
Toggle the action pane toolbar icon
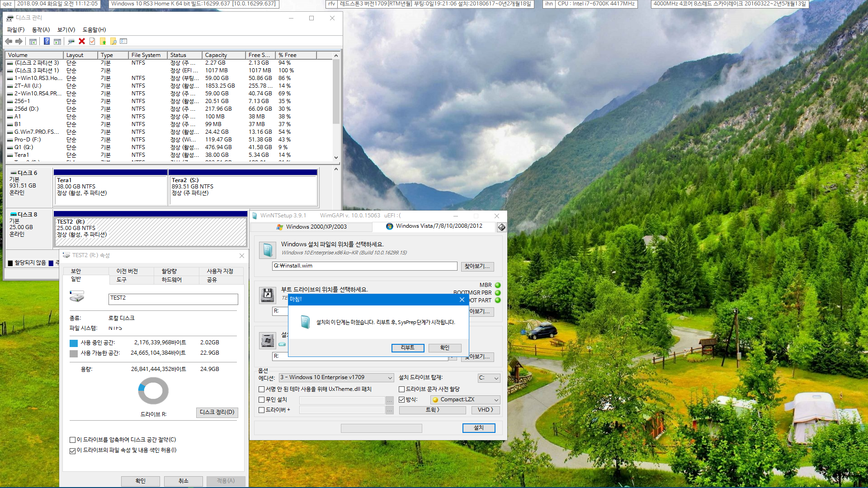pyautogui.click(x=57, y=42)
